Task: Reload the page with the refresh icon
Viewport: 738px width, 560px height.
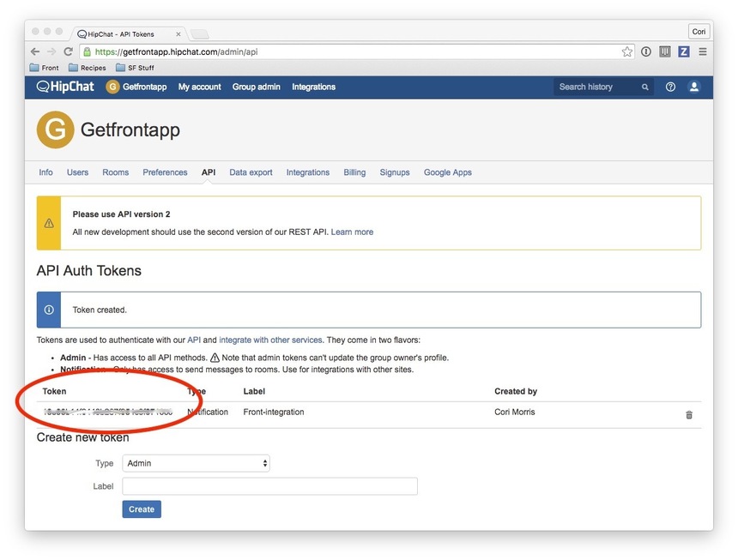Action: point(69,51)
